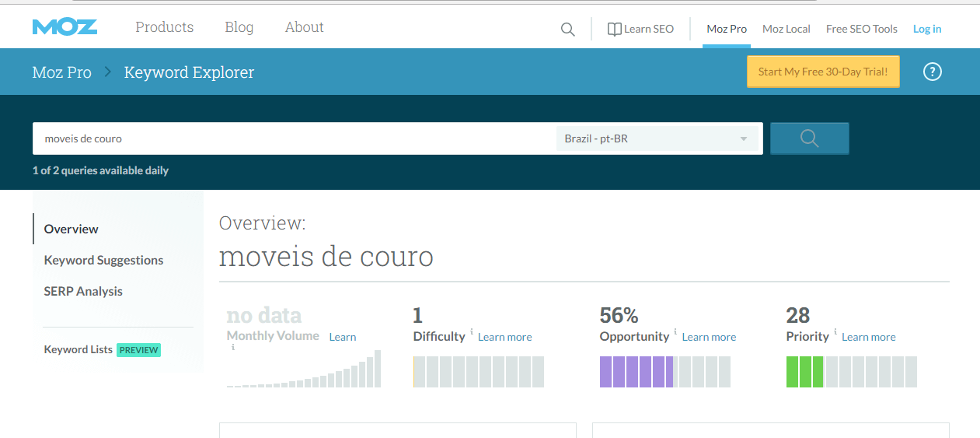Click Keyword Explorer breadcrumb
The image size is (980, 438).
tap(189, 72)
